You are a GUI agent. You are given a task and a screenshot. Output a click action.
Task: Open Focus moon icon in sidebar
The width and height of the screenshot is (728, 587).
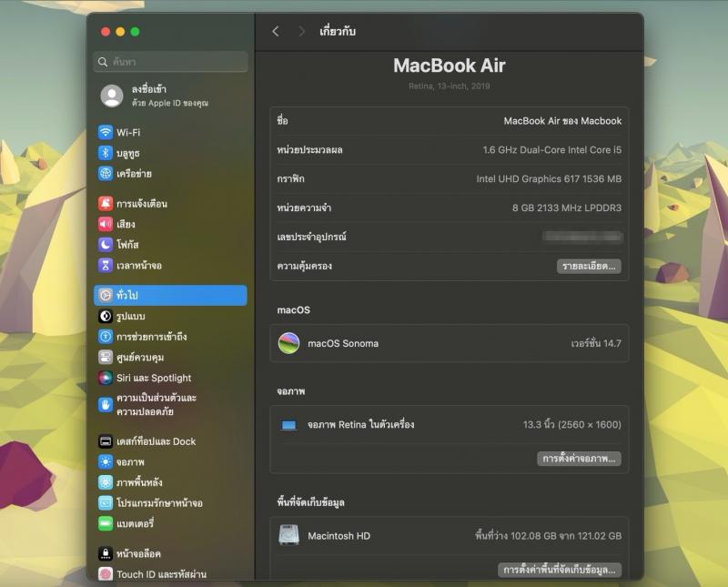click(x=106, y=244)
